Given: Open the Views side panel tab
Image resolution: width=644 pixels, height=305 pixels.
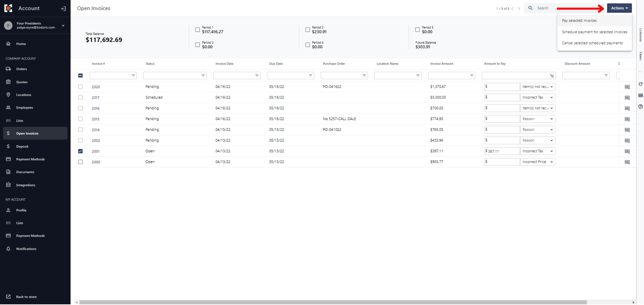Looking at the screenshot, I should tap(640, 56).
